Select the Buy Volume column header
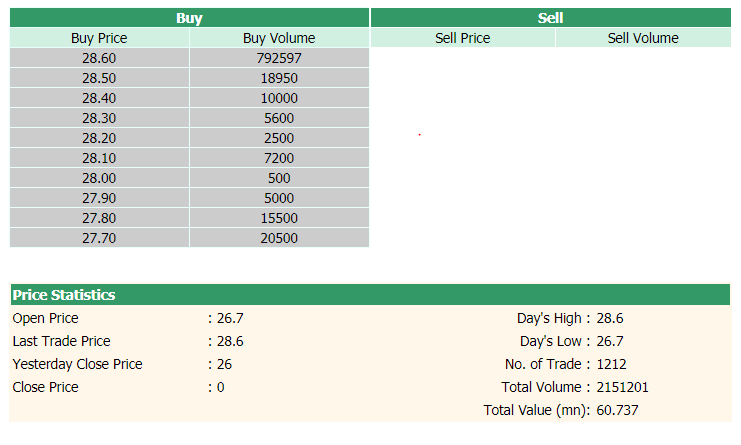 pyautogui.click(x=279, y=38)
